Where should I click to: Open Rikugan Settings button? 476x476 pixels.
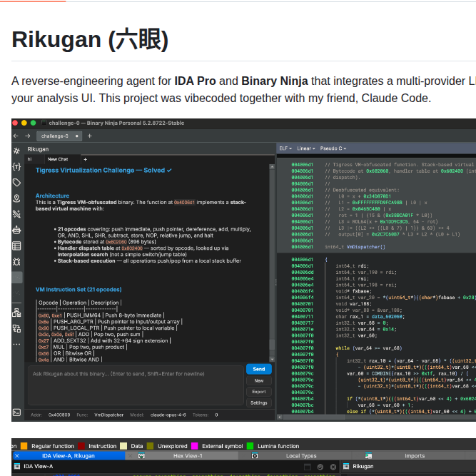(259, 402)
